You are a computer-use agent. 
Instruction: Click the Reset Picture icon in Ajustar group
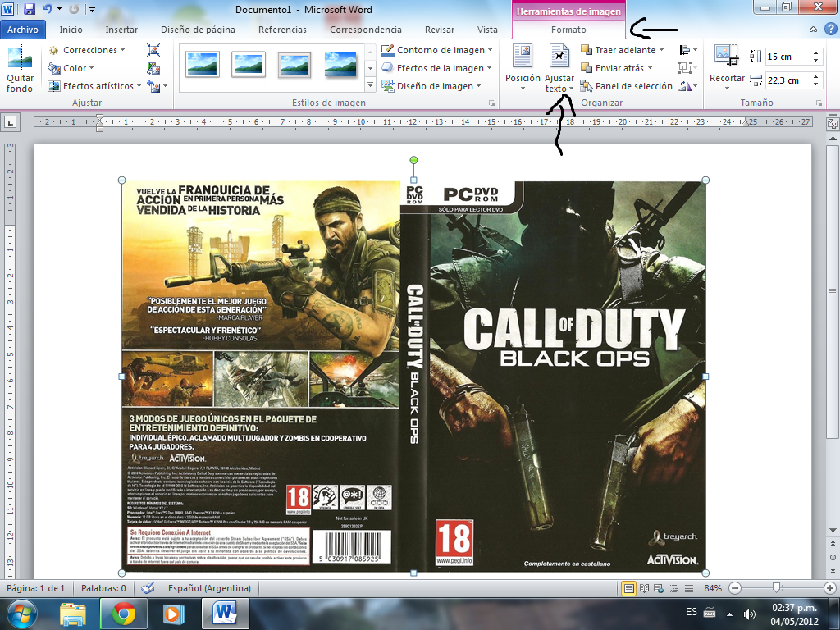153,86
